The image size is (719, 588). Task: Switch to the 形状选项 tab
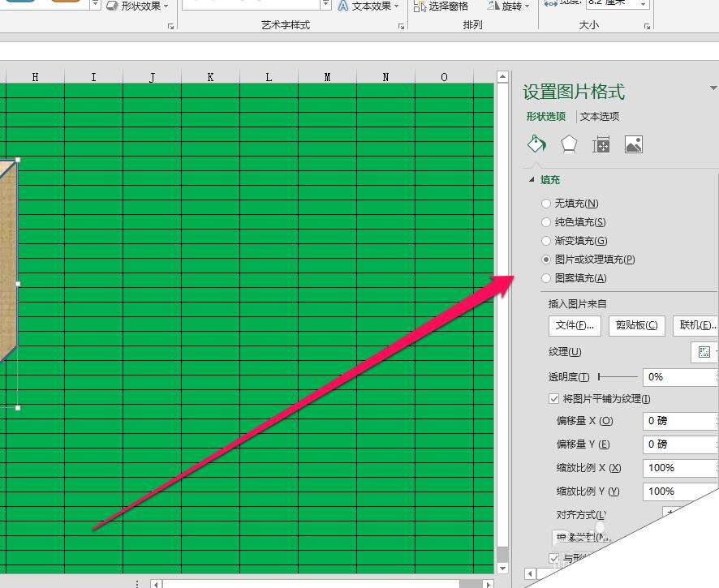point(545,117)
